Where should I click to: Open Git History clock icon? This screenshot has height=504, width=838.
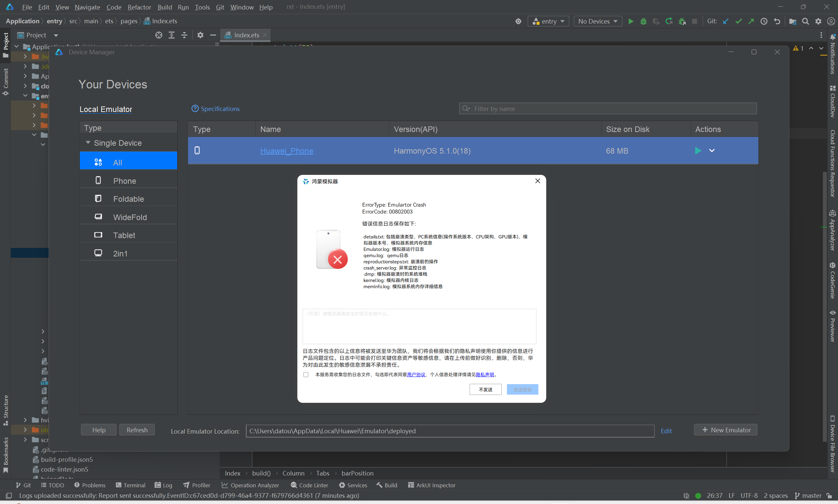pyautogui.click(x=764, y=21)
